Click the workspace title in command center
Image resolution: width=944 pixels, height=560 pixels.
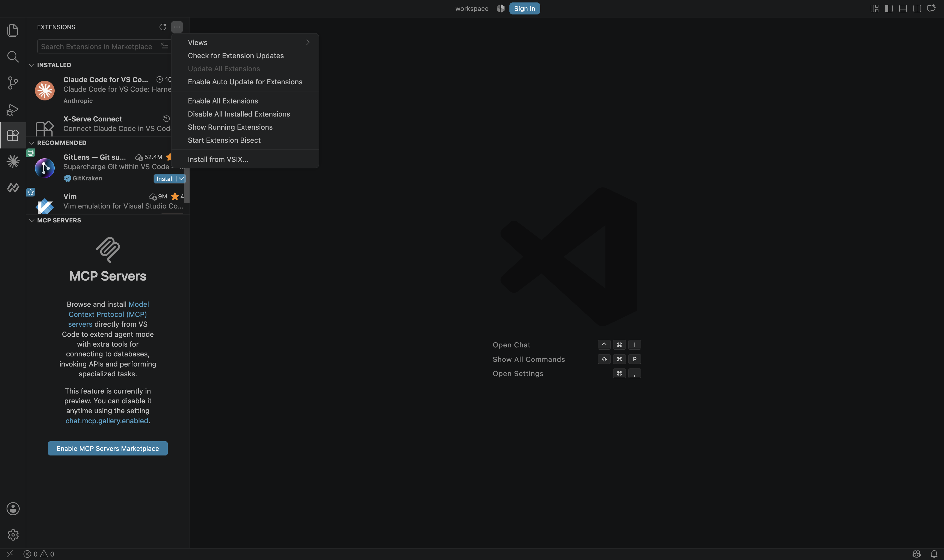pos(472,8)
